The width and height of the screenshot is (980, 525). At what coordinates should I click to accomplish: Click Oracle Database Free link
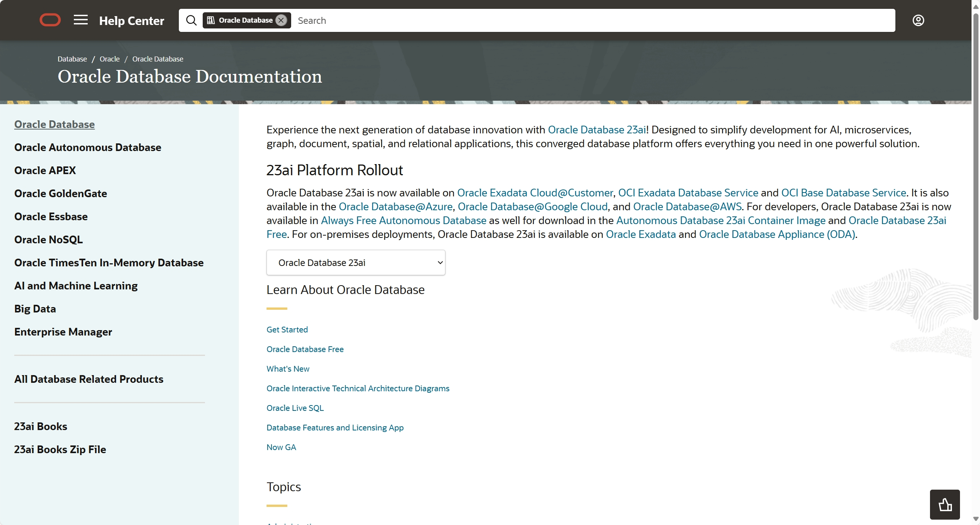305,349
